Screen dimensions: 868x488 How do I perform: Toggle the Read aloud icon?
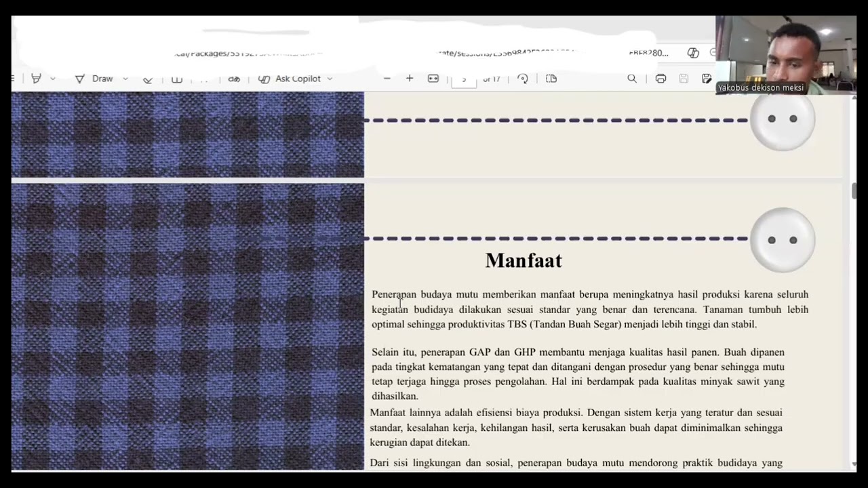pyautogui.click(x=234, y=79)
